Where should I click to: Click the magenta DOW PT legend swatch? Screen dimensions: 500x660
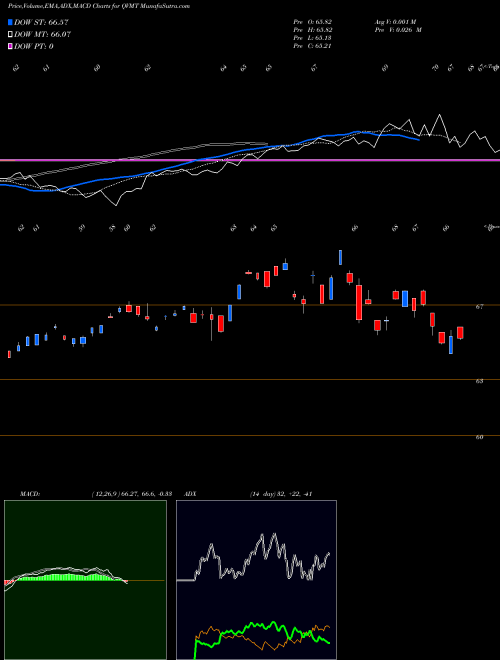(x=10, y=46)
